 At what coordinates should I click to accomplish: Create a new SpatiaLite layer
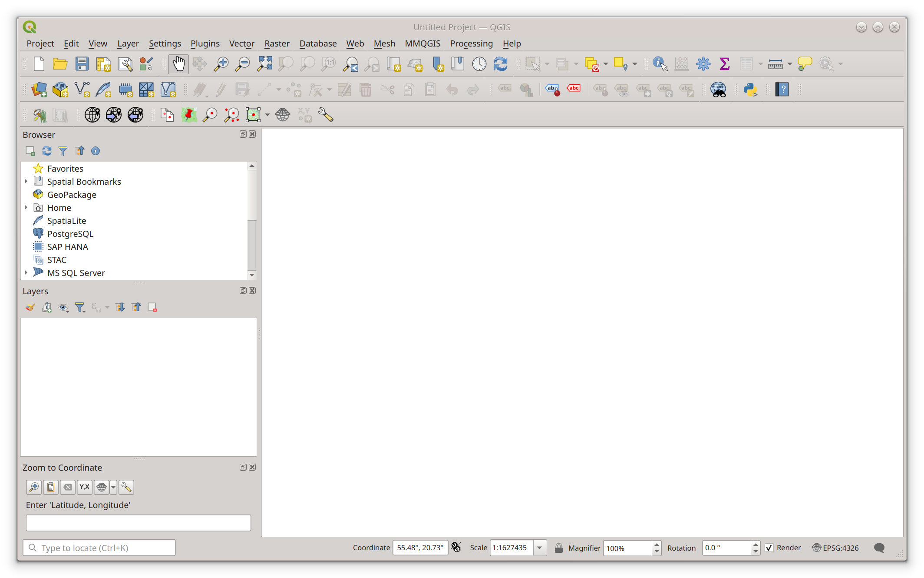(103, 90)
